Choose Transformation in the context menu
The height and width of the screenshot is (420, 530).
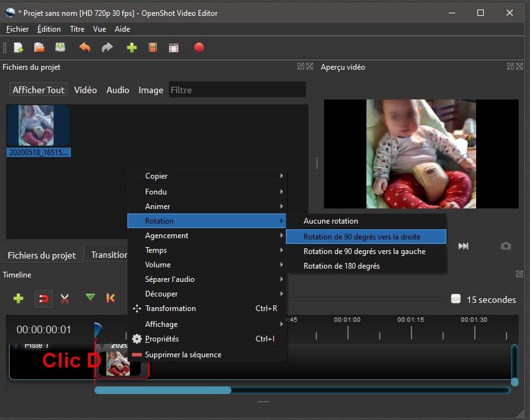207,309
